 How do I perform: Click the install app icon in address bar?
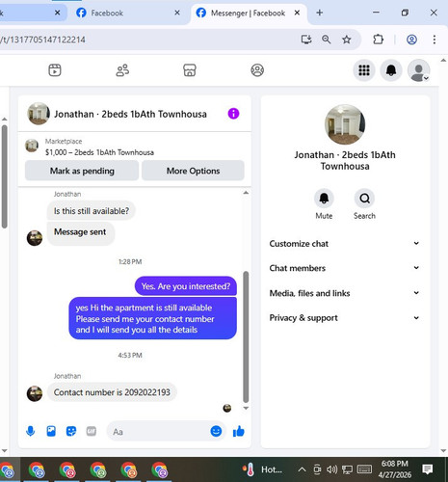[x=306, y=40]
